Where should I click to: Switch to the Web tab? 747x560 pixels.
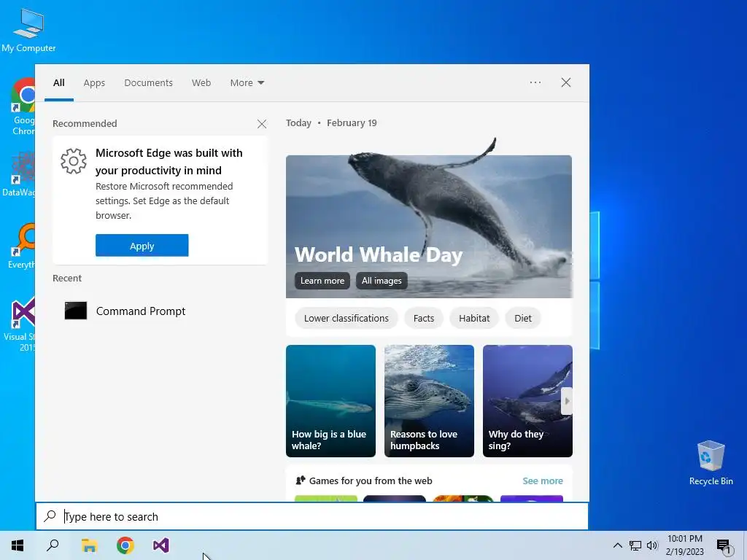click(x=201, y=83)
